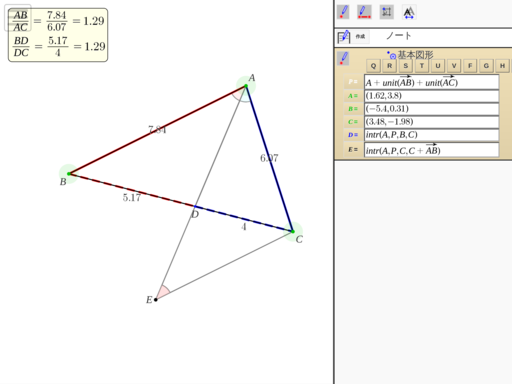This screenshot has width=512, height=384.
Task: Click point B on the triangle
Action: (69, 174)
